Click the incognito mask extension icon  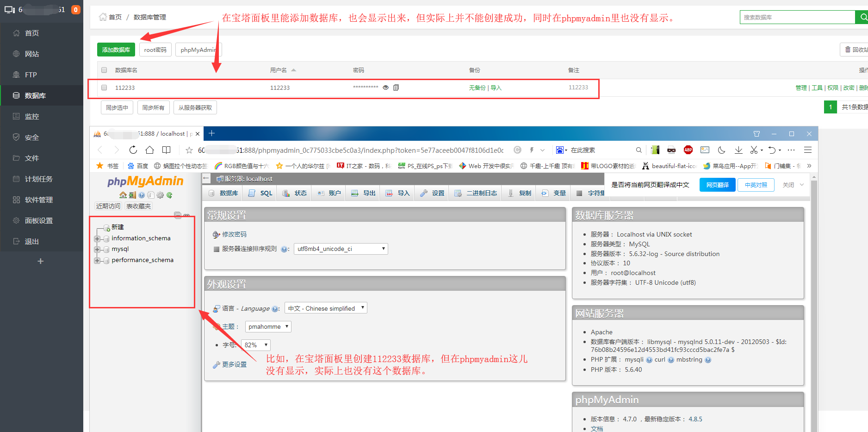[671, 150]
